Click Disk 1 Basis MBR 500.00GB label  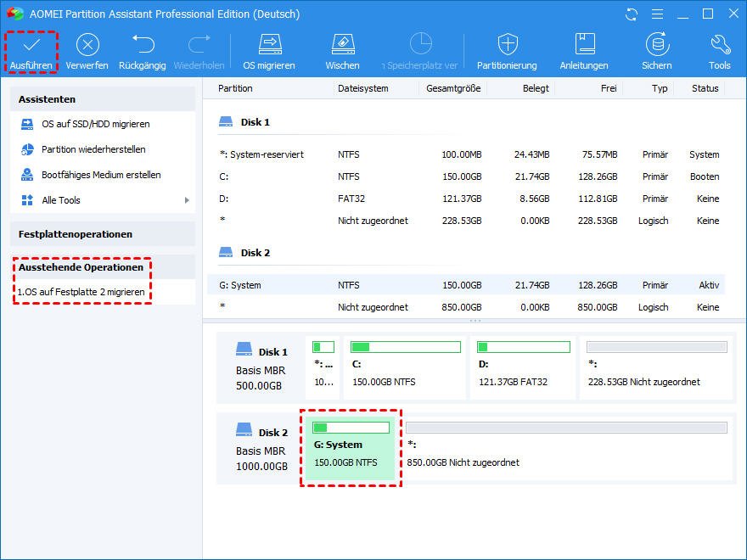point(261,378)
